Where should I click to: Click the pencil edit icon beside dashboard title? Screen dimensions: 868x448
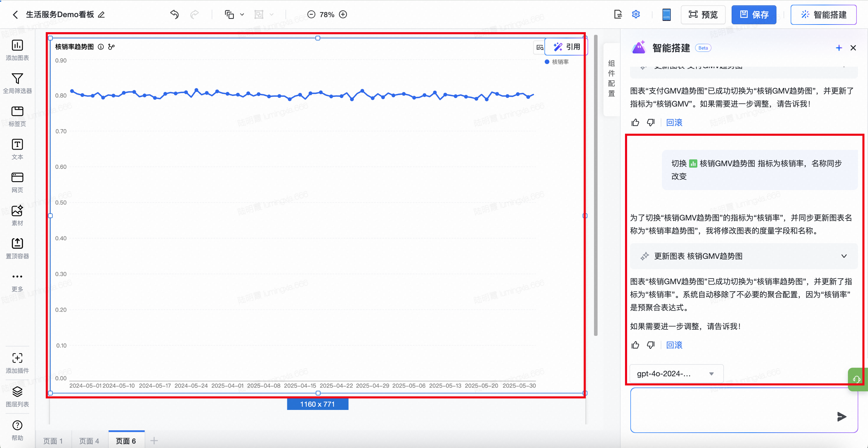point(102,15)
